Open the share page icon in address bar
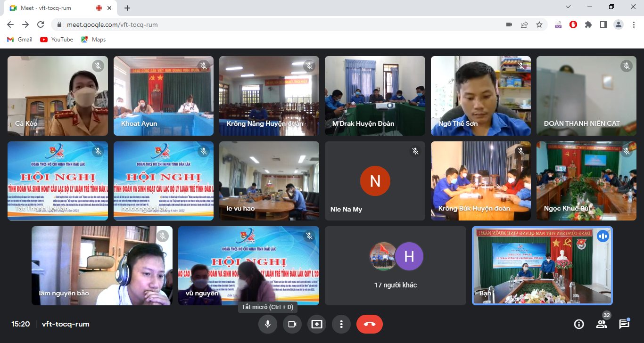Viewport: 644px width, 343px height. pyautogui.click(x=524, y=24)
